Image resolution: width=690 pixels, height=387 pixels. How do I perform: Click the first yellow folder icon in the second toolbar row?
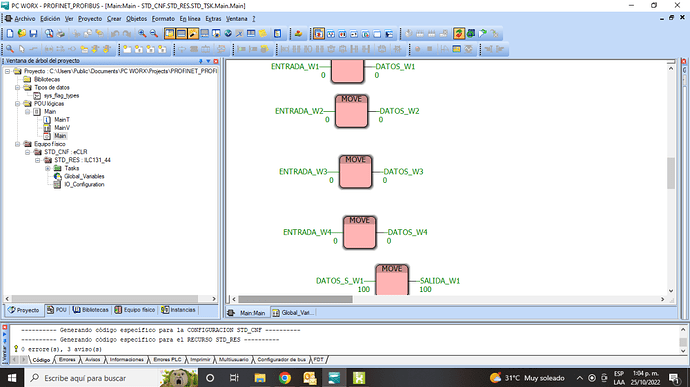[x=127, y=49]
